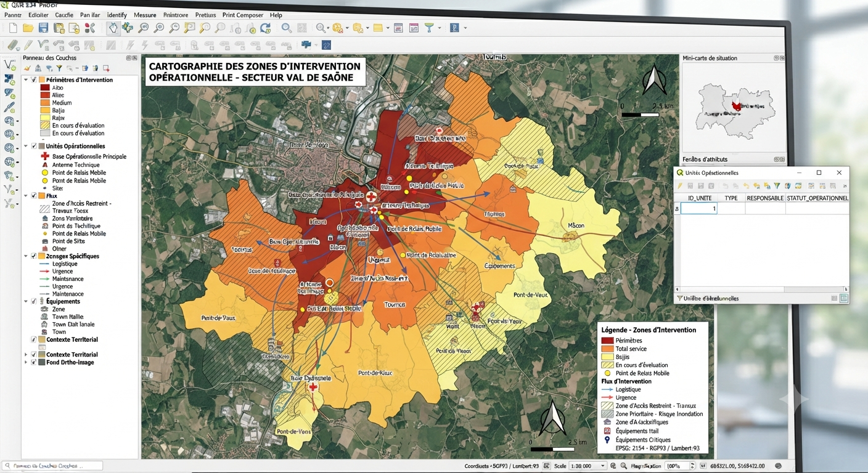Open the blue question-mark help icon

[x=454, y=28]
